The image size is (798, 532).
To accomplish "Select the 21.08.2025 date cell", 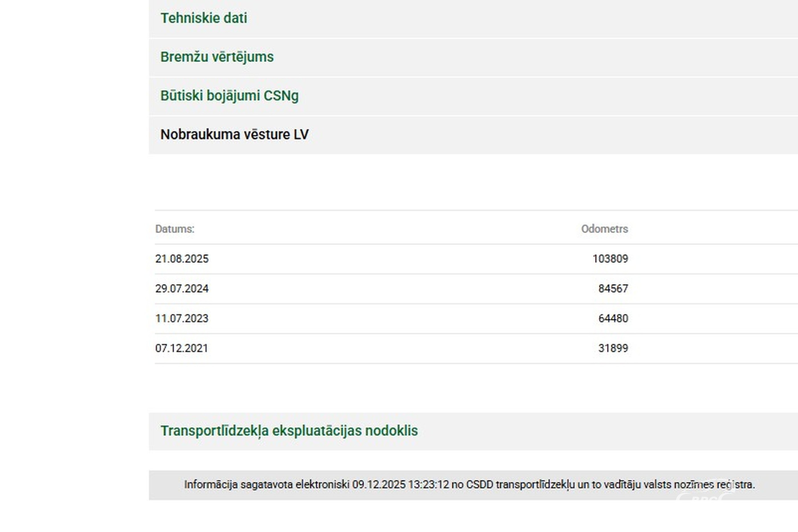I will (182, 259).
